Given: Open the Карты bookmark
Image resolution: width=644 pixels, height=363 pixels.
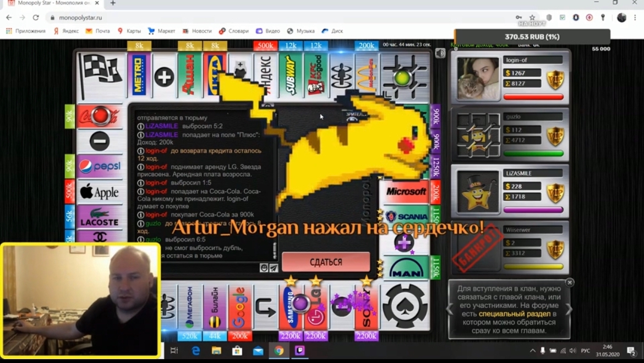Looking at the screenshot, I should tap(129, 31).
